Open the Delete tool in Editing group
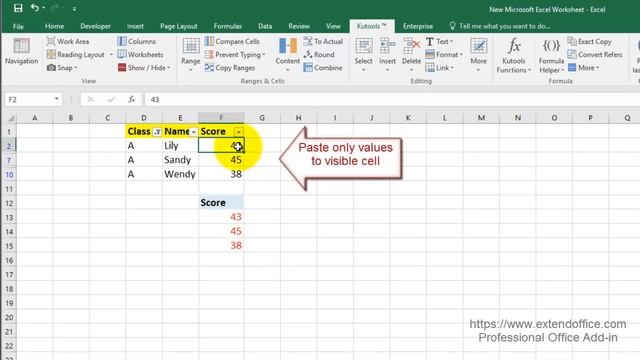Image resolution: width=640 pixels, height=360 pixels. tap(411, 54)
